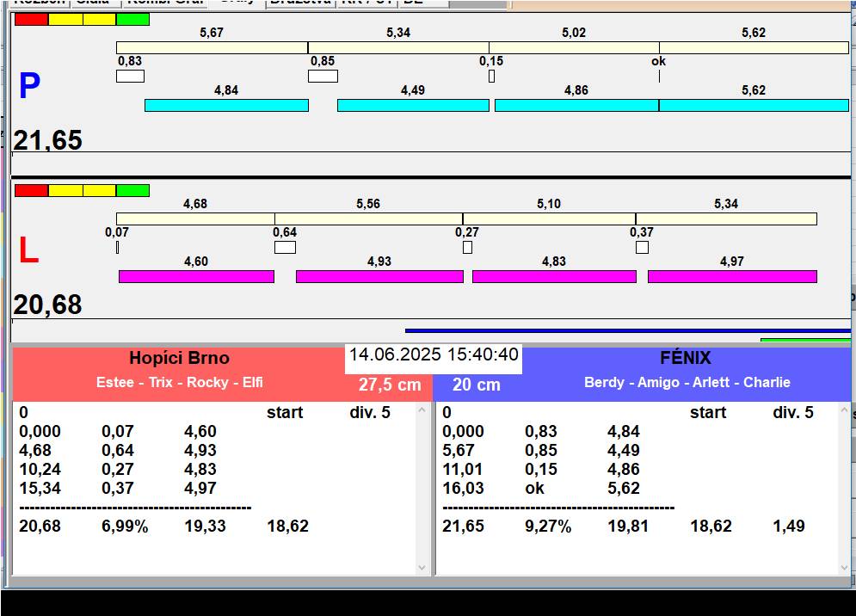Click the white 0,64 changeover box
The image size is (856, 616).
[x=285, y=248]
